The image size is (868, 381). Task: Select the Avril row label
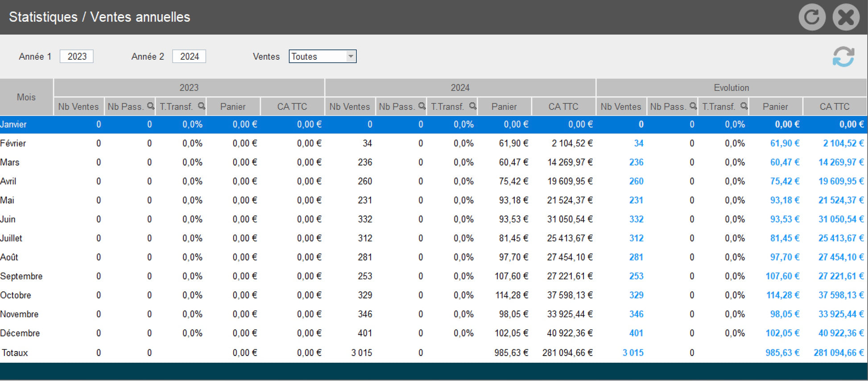click(x=8, y=181)
